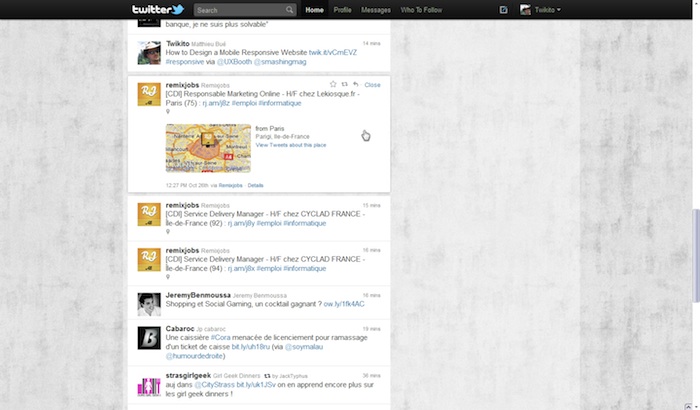Click JeremyBenmoussa's profile photo
The height and width of the screenshot is (410, 700).
(x=149, y=304)
